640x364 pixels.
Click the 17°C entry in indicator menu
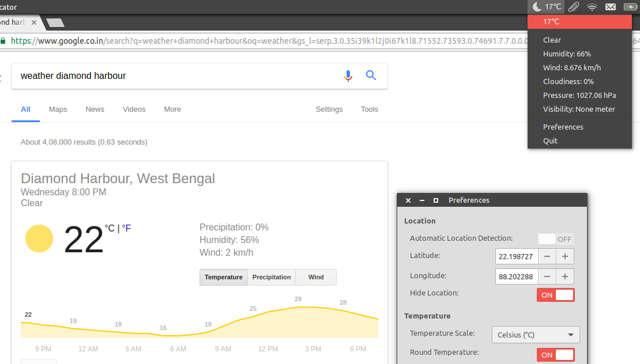tap(579, 22)
